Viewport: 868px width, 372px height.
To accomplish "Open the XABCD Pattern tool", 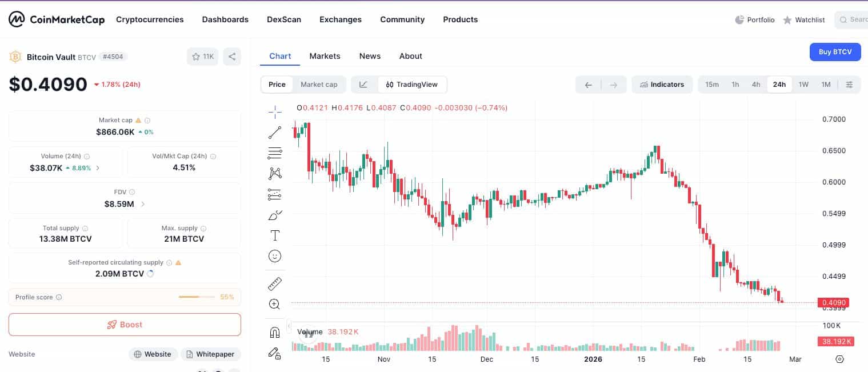I will click(275, 173).
